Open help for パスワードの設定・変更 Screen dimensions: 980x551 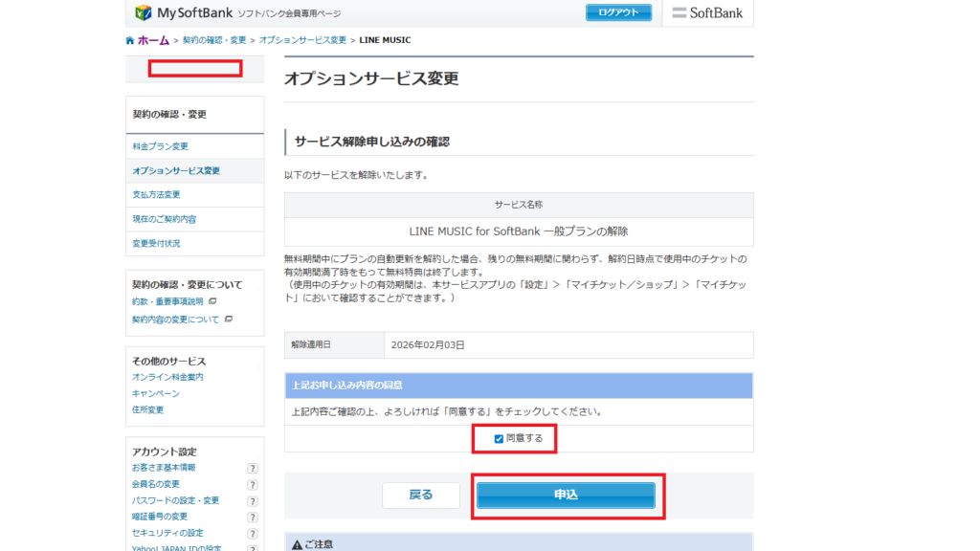(x=252, y=499)
